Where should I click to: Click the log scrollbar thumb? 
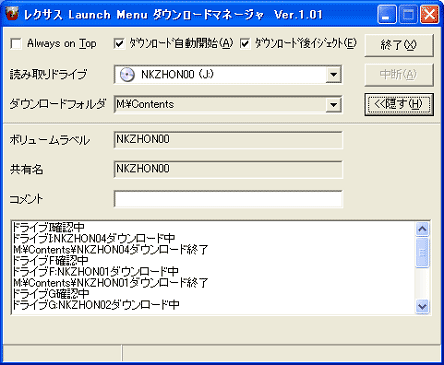coord(422,252)
